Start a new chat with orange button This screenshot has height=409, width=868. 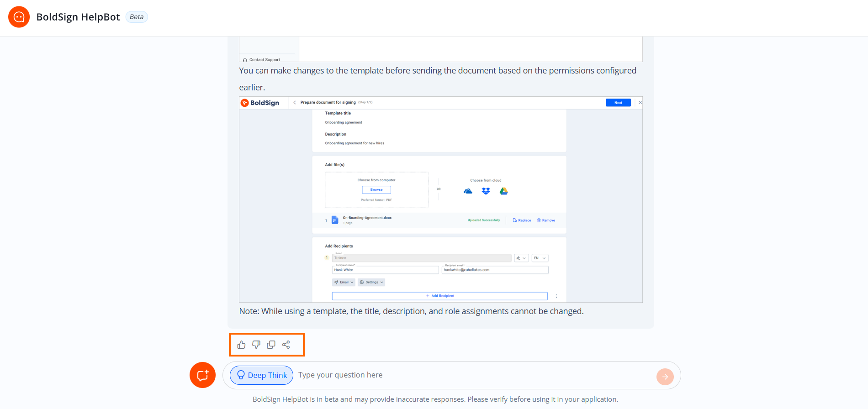[202, 375]
